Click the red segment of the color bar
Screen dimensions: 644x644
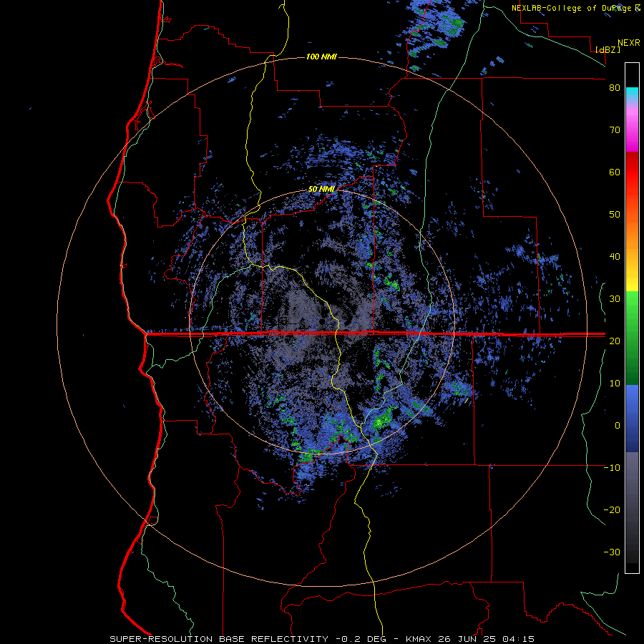point(632,172)
